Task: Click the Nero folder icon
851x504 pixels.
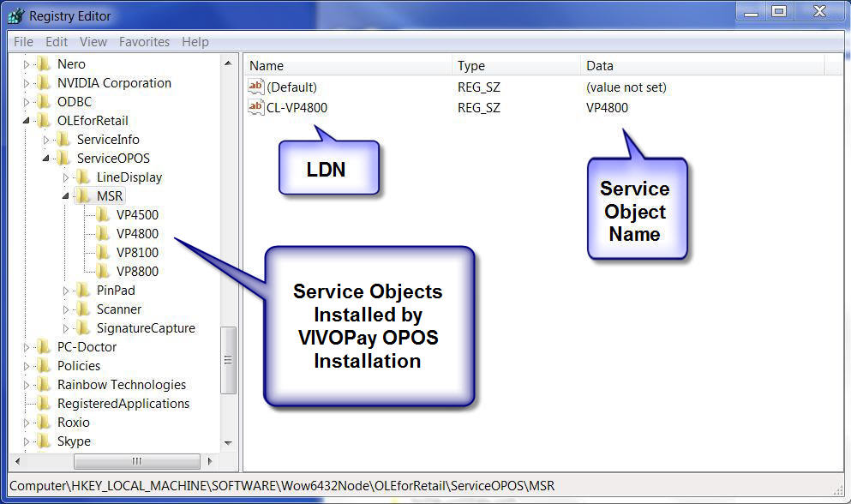Action: (x=44, y=64)
